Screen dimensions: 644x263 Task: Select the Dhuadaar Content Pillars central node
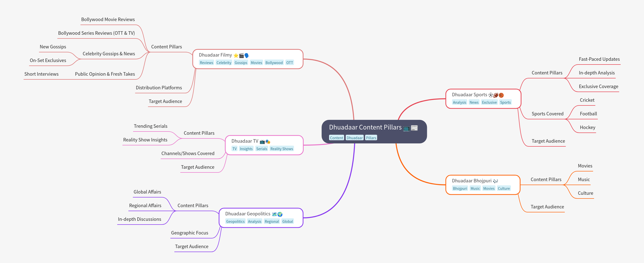coord(374,132)
